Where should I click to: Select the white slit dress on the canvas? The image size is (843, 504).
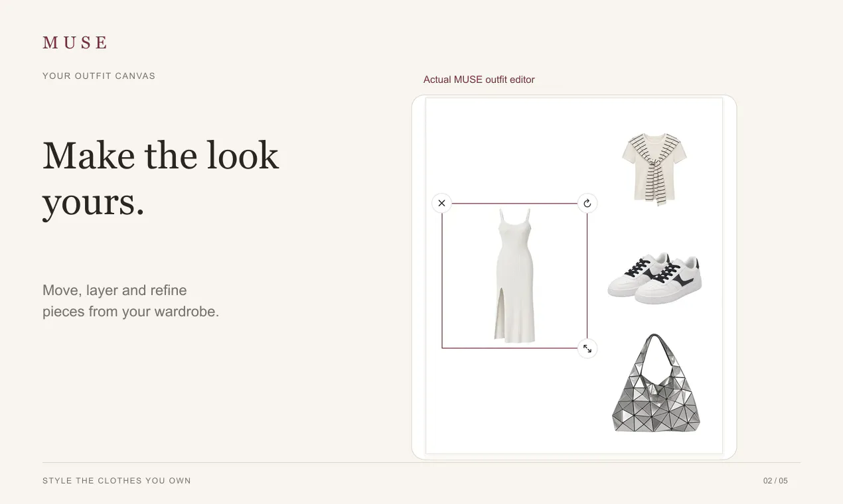pyautogui.click(x=515, y=275)
